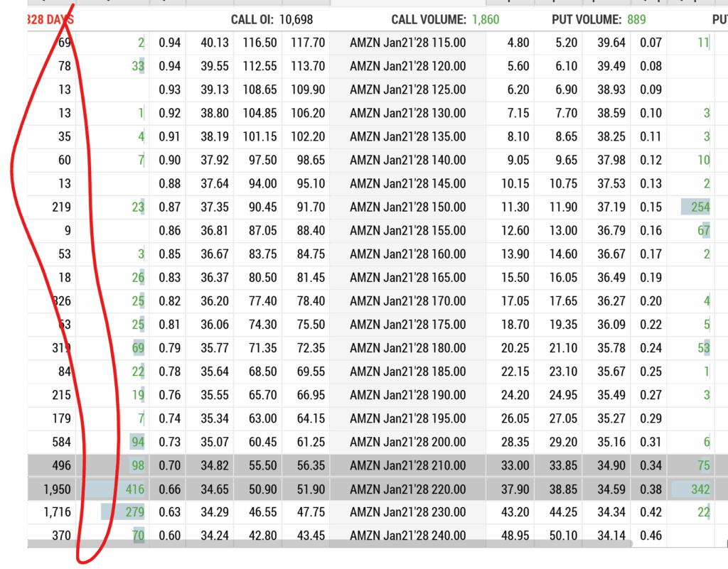
Task: Select the AMZN Jan21'28 155.00 contract
Action: click(407, 230)
